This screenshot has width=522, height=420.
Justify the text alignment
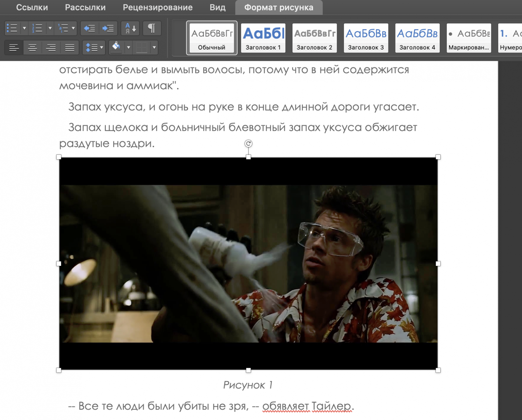70,47
